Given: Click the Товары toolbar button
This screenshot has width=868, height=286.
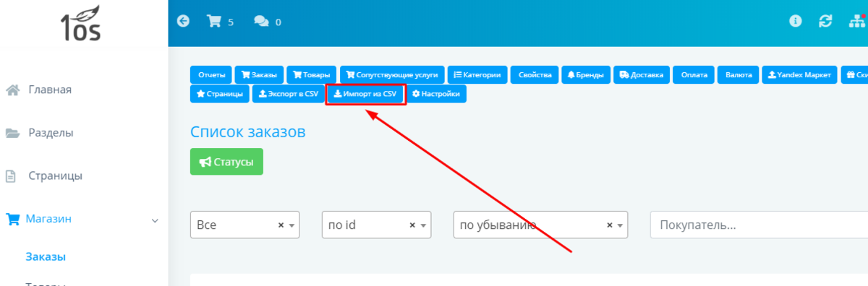Looking at the screenshot, I should click(x=312, y=74).
